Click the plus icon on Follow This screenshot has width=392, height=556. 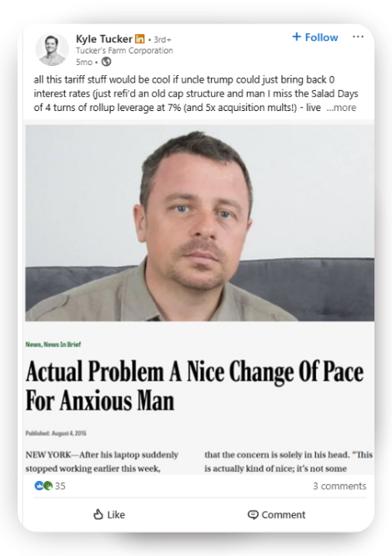point(296,37)
